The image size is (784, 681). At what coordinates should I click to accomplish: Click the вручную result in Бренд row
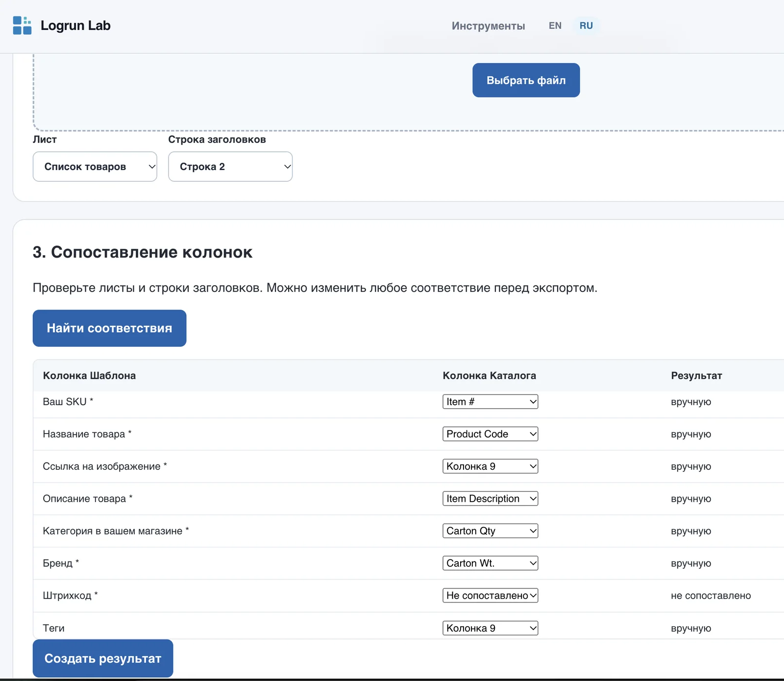pyautogui.click(x=691, y=563)
